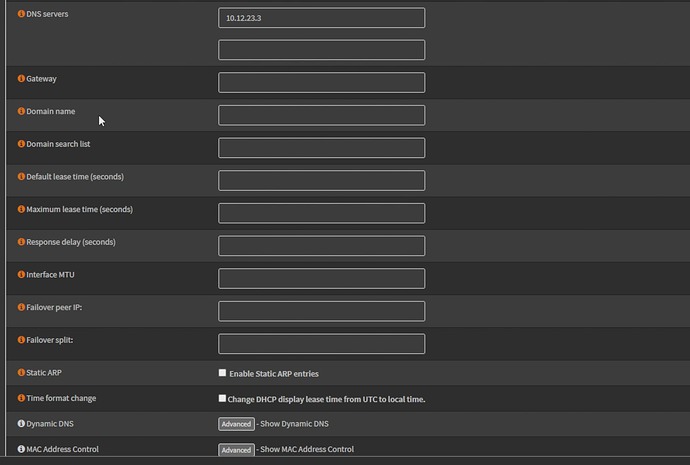
Task: Focus the second DNS servers input box
Action: (321, 50)
